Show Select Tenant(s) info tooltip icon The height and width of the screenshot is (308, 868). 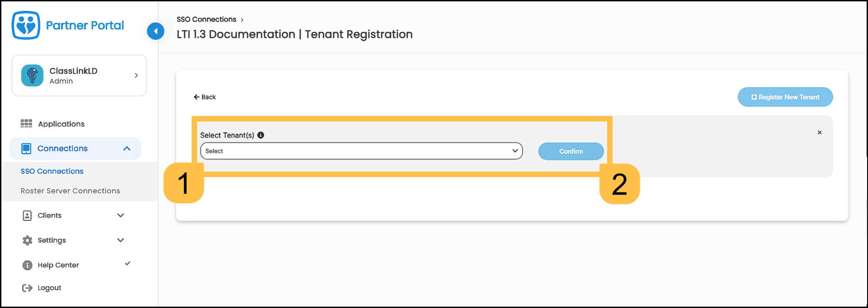[261, 135]
